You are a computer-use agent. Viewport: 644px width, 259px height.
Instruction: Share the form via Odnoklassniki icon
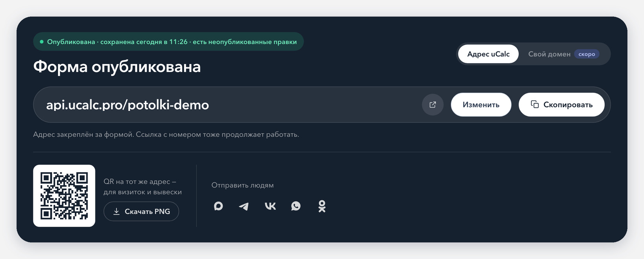pos(322,206)
